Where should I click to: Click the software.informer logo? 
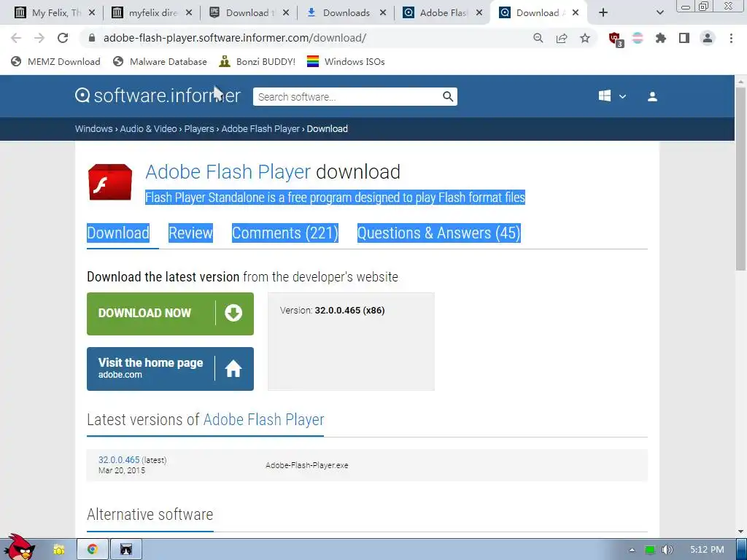click(158, 96)
